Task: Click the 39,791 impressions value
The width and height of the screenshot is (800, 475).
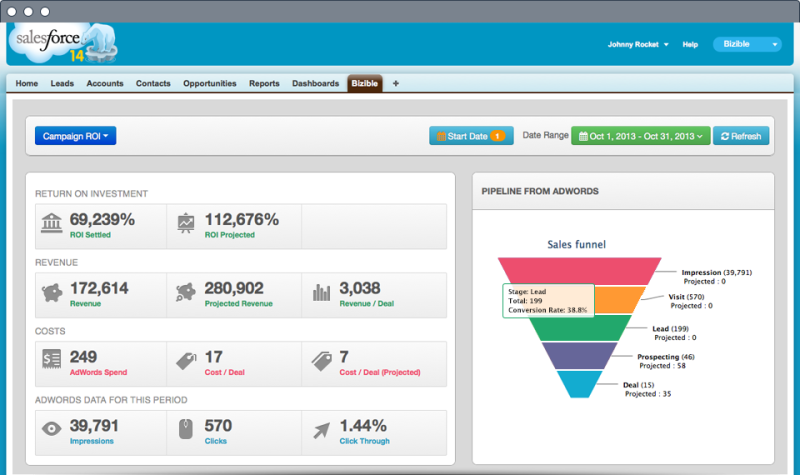Action: [94, 426]
